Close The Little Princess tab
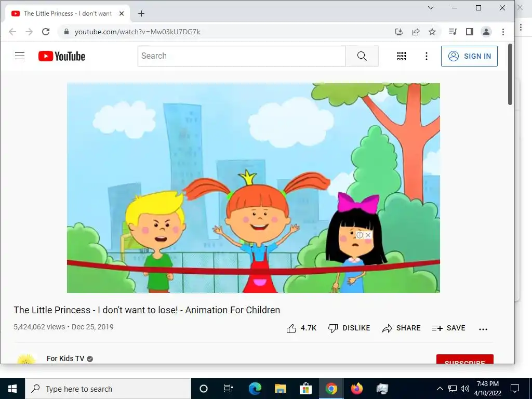The width and height of the screenshot is (532, 399). click(122, 14)
